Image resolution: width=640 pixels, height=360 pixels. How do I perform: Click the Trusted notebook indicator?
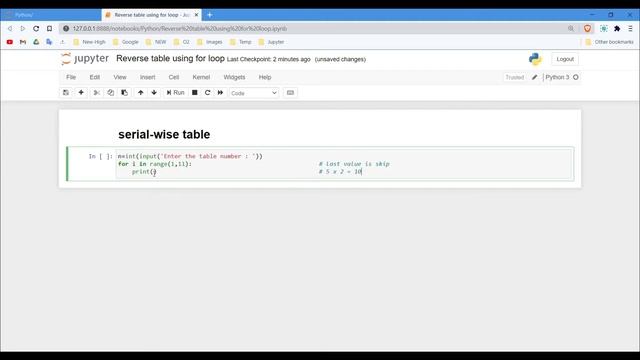(515, 77)
